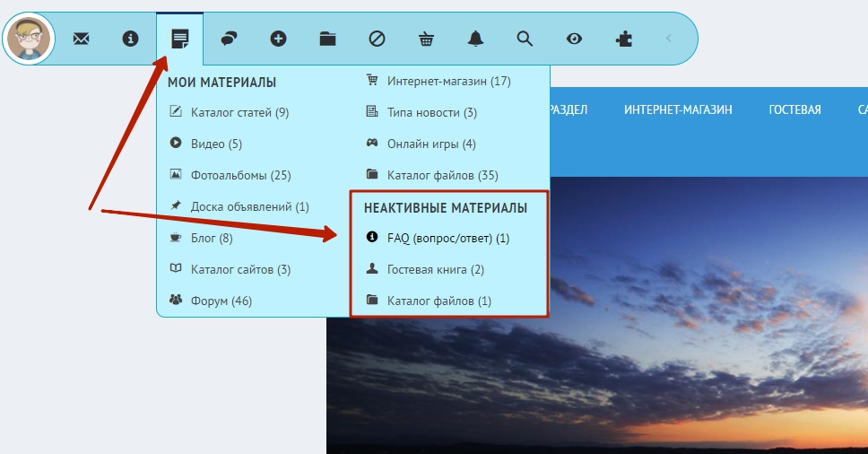
Task: Open Каталог статей (9) entry
Action: point(239,112)
